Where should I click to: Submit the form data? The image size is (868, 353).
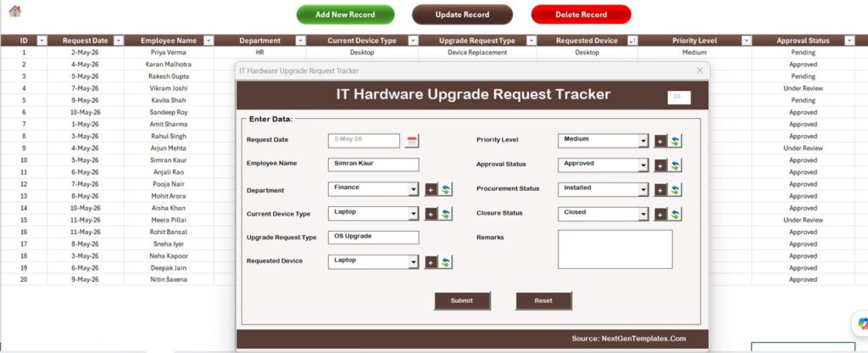pyautogui.click(x=462, y=301)
